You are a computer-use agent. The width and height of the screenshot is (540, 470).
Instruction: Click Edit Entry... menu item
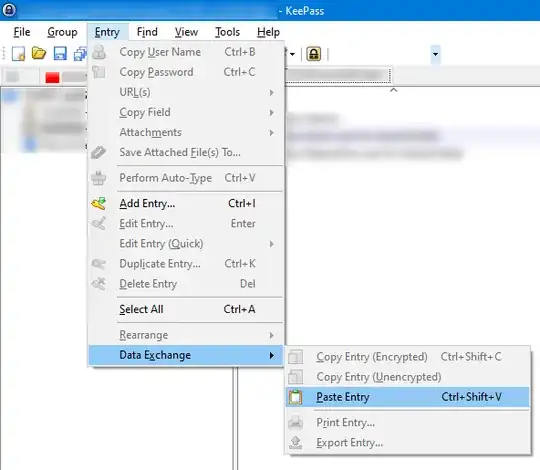point(186,223)
